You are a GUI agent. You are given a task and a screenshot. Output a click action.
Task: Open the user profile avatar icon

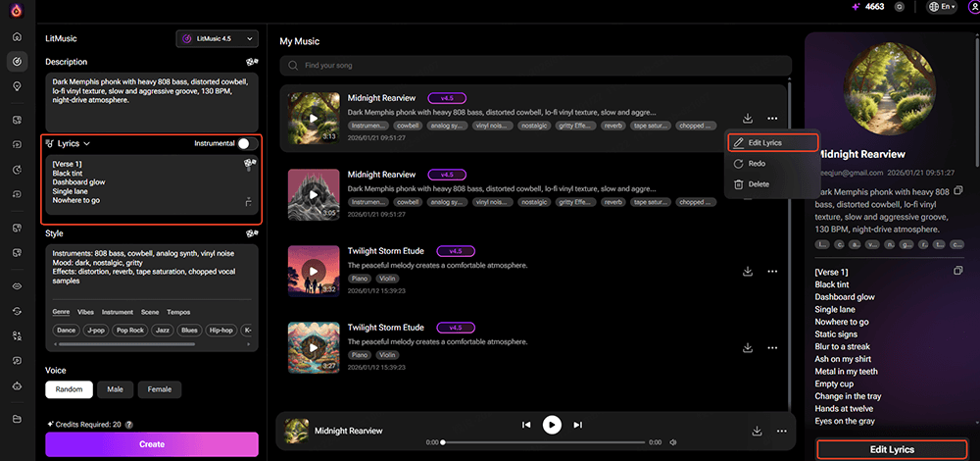tap(973, 6)
